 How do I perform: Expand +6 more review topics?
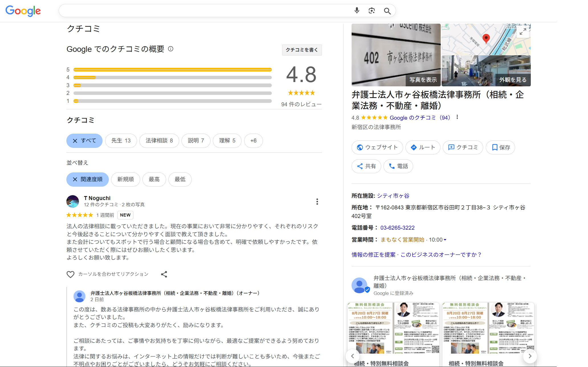tap(254, 141)
